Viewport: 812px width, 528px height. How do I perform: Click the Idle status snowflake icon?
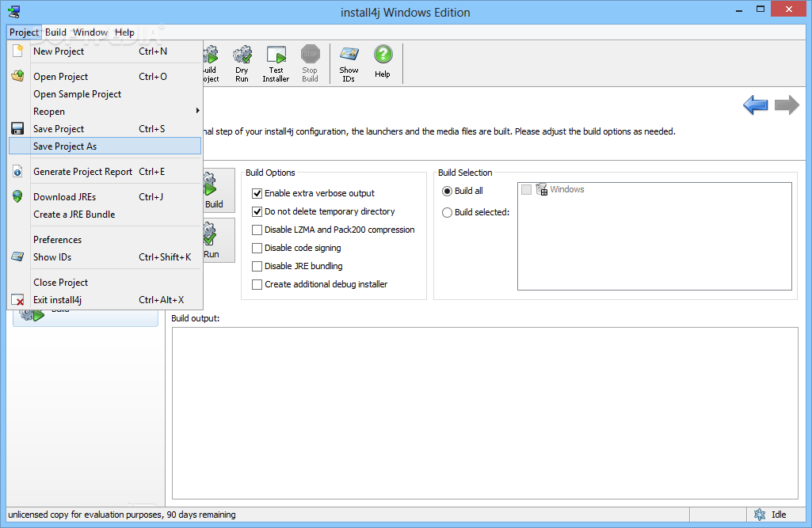760,515
